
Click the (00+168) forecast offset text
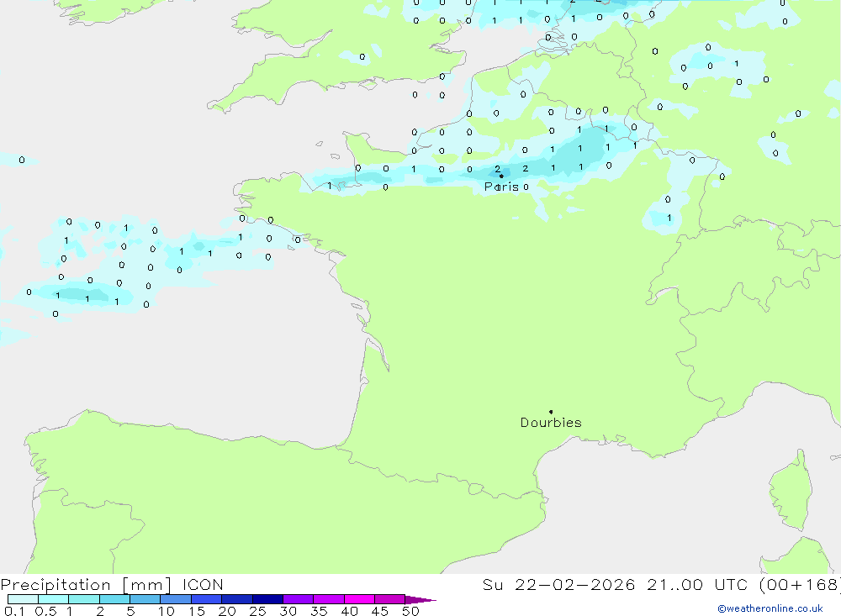coord(800,585)
